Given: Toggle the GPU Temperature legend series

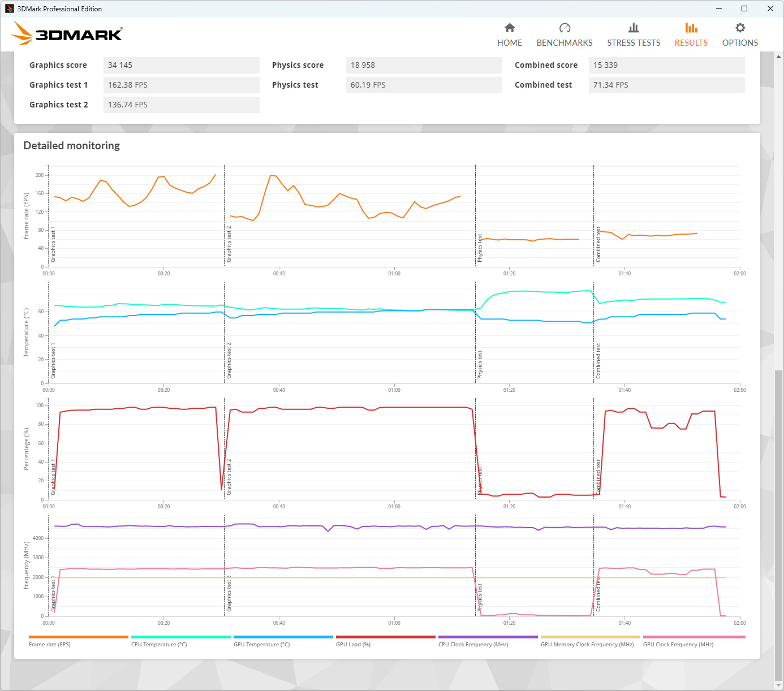Looking at the screenshot, I should point(261,644).
